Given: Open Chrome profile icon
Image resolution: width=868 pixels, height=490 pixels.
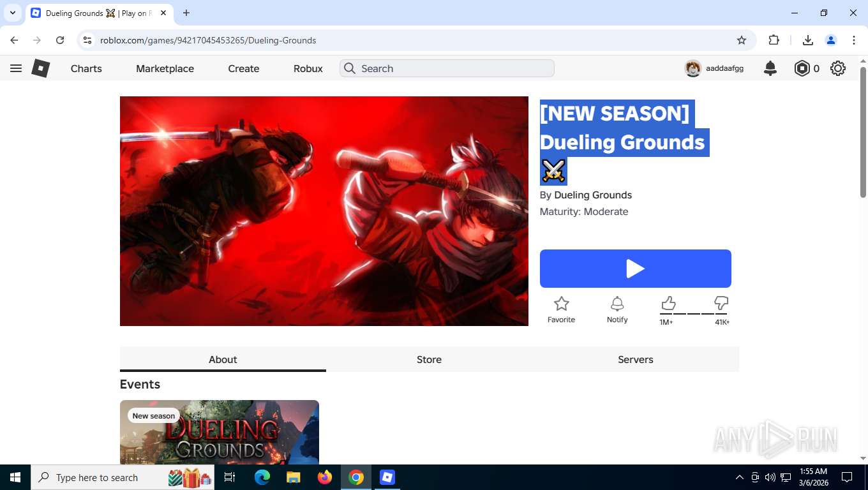Looking at the screenshot, I should pos(831,40).
